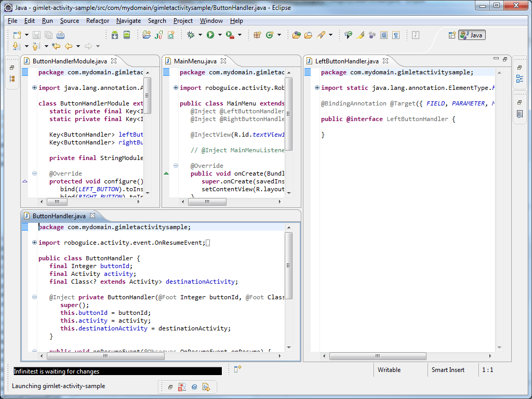
Task: Click the Print icon in toolbar
Action: pos(60,35)
